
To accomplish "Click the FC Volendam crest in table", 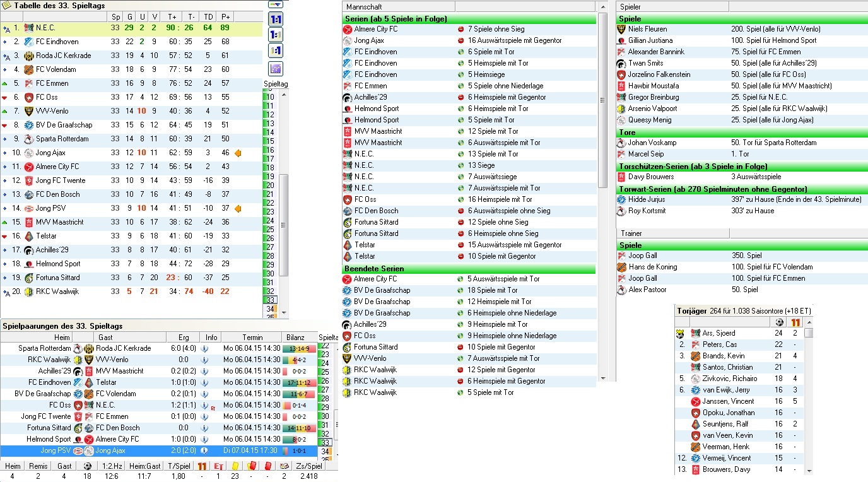I will click(x=29, y=69).
